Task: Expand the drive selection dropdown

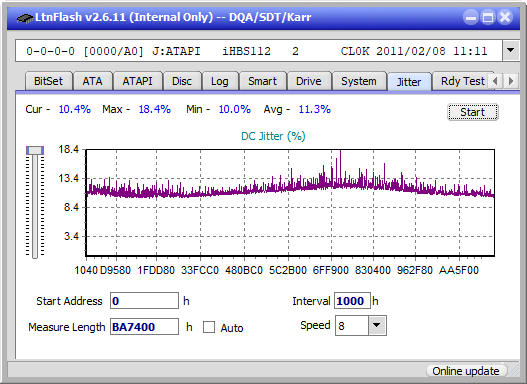Action: click(511, 51)
